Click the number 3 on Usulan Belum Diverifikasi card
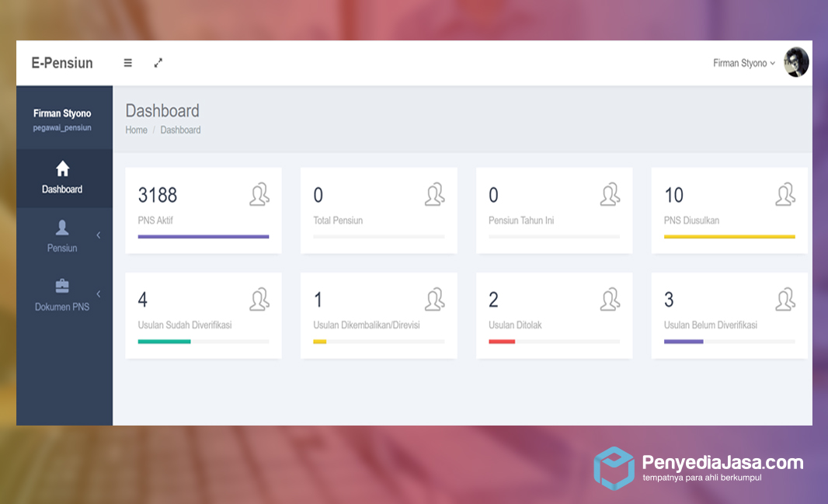The image size is (828, 504). [x=669, y=300]
